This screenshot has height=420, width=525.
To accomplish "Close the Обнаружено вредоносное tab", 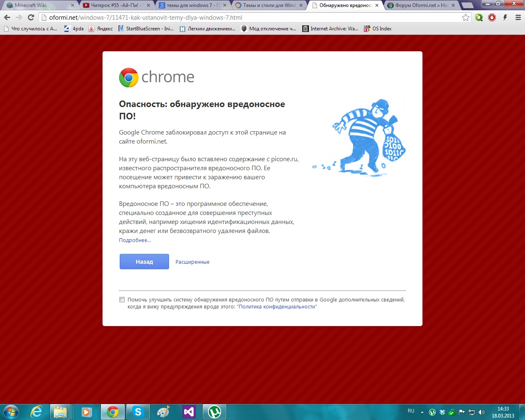I will click(x=377, y=5).
